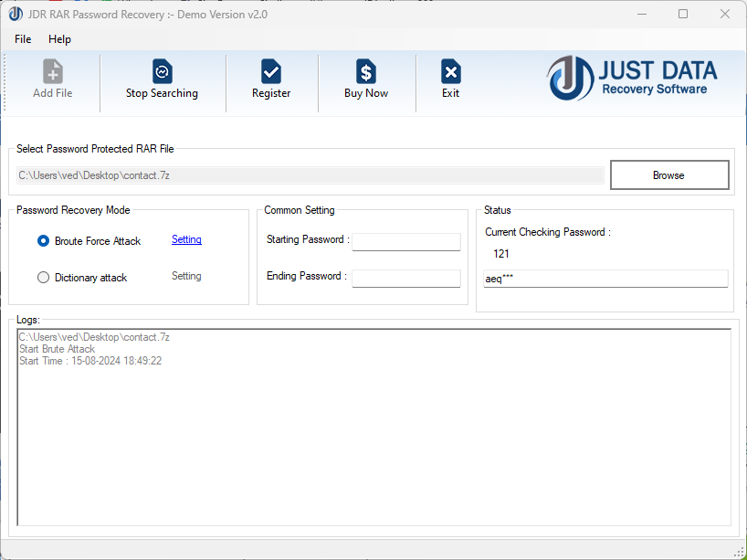This screenshot has width=747, height=560.
Task: Click the Browse button
Action: pos(668,174)
